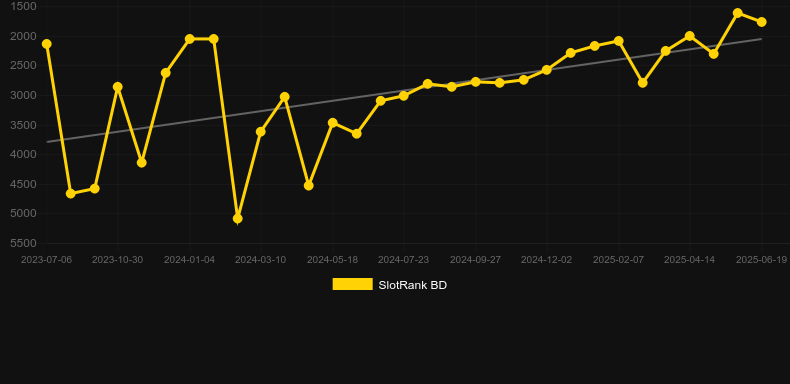Click the data point above the 2024-03-10 label

coord(260,132)
